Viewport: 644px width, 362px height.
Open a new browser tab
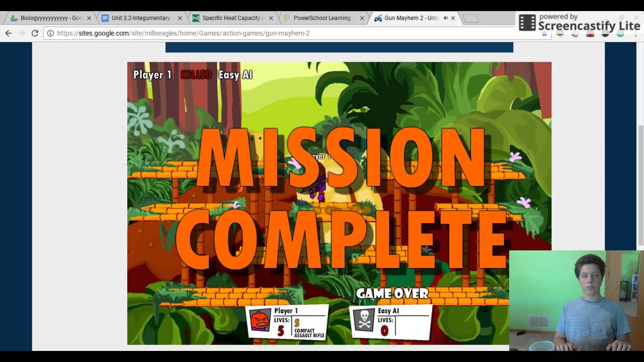470,19
